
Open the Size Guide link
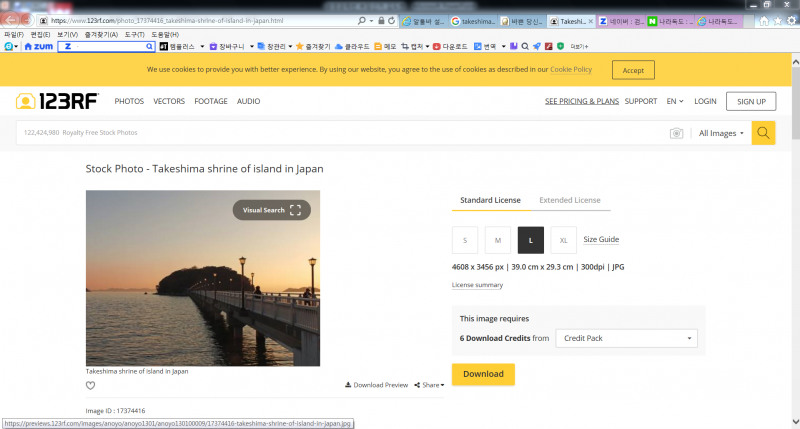601,240
